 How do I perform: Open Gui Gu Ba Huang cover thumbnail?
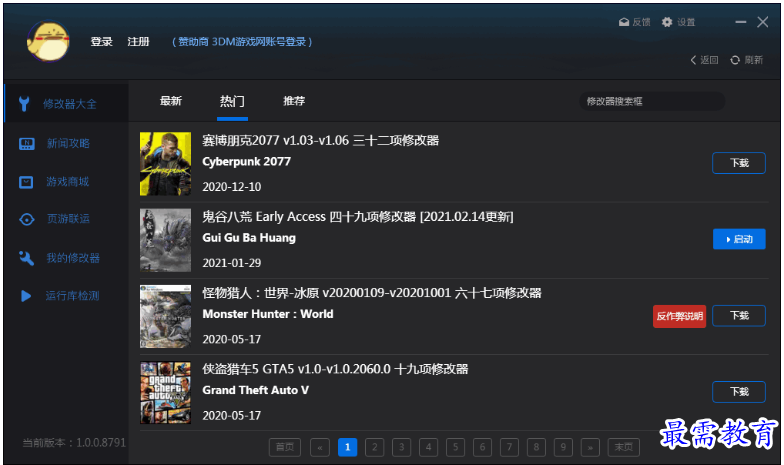(166, 240)
